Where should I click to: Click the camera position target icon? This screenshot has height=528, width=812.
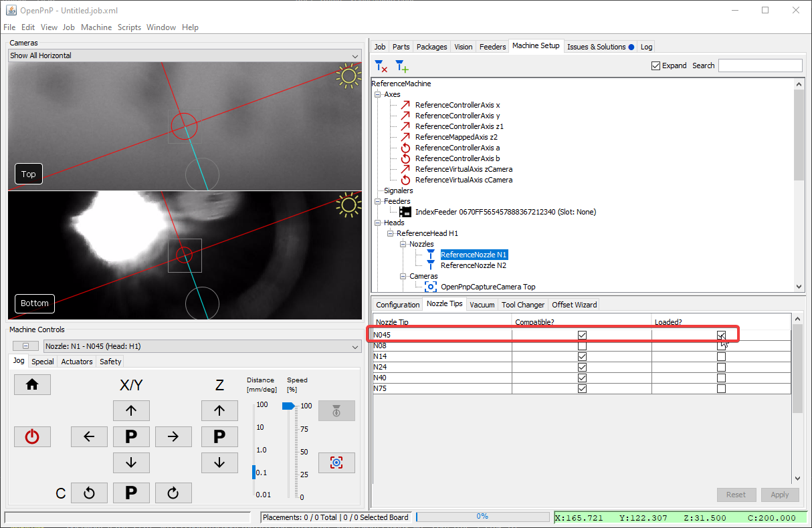tap(336, 463)
